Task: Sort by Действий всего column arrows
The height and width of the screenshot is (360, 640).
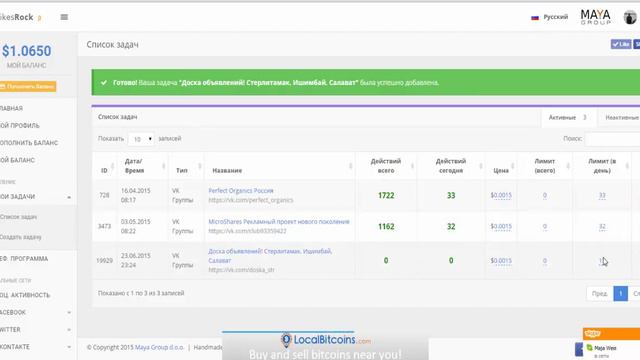Action: click(412, 166)
